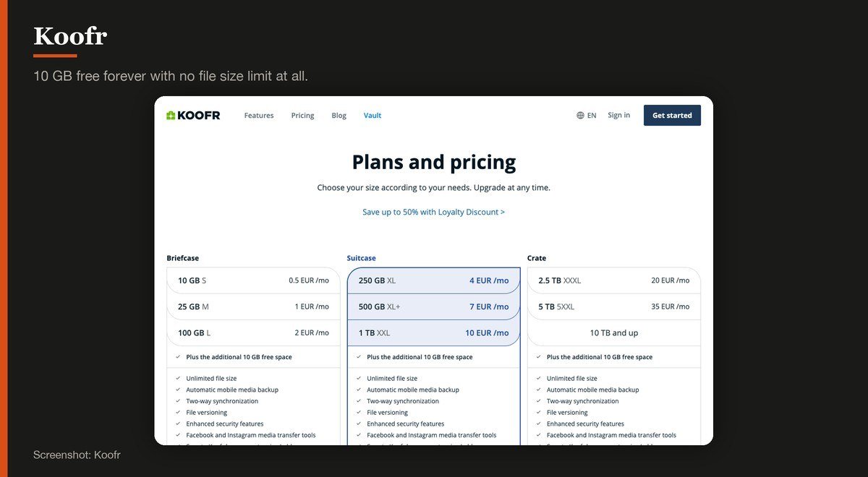Select the 10 GB S plan
868x477 pixels.
coord(253,280)
